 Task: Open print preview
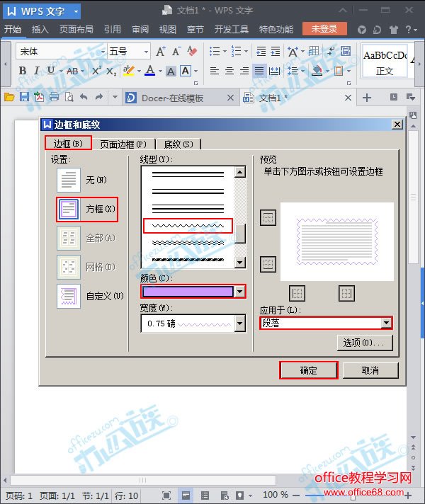[69, 97]
